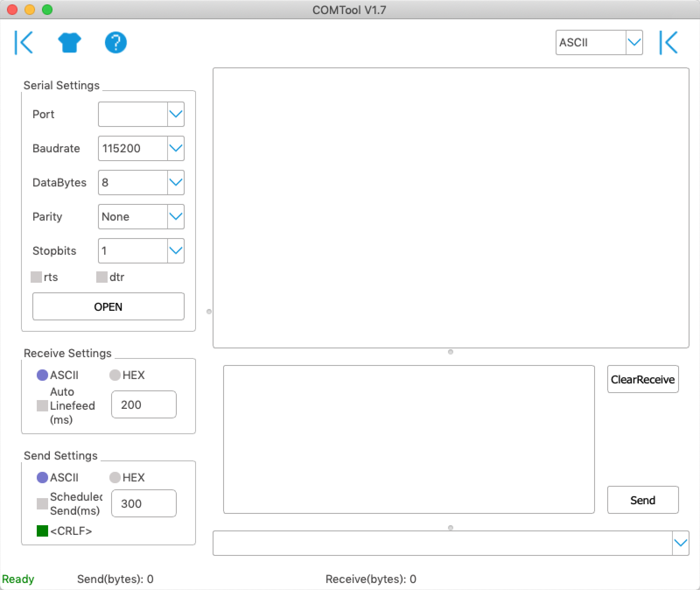Image resolution: width=700 pixels, height=590 pixels.
Task: Click the Serial Settings group title
Action: coord(62,85)
